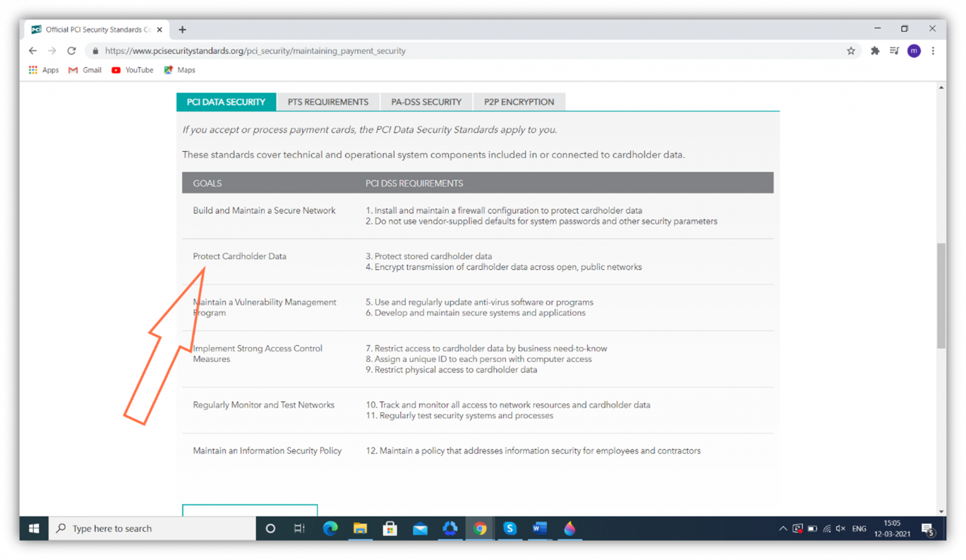Click the GOALS column header
Screen dimensions: 966x560
coord(208,184)
